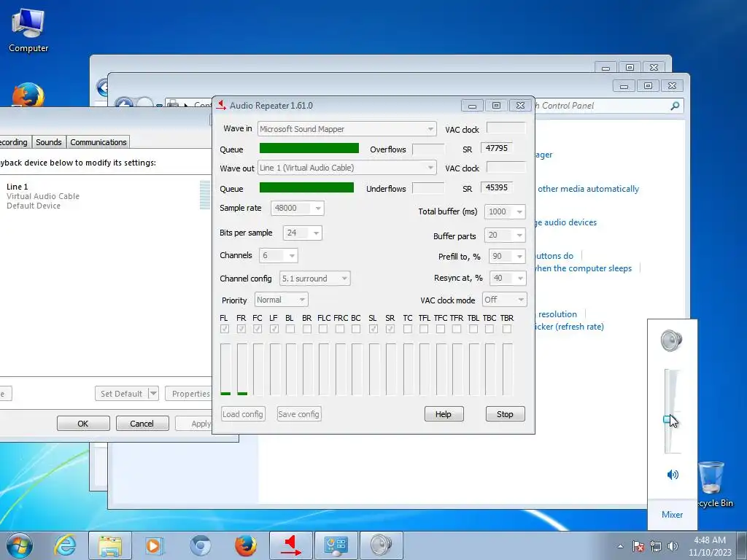The width and height of the screenshot is (747, 560).
Task: Open Windows Explorer from the taskbar
Action: [110, 545]
